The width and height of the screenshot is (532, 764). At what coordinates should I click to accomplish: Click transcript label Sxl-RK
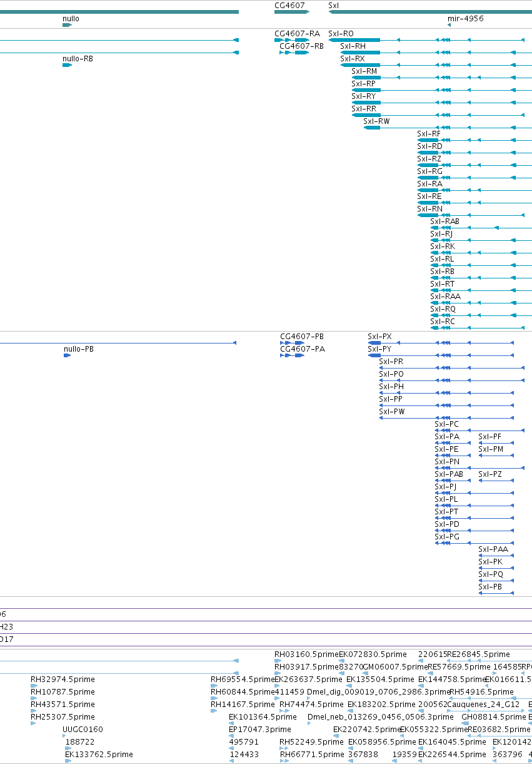point(442,247)
